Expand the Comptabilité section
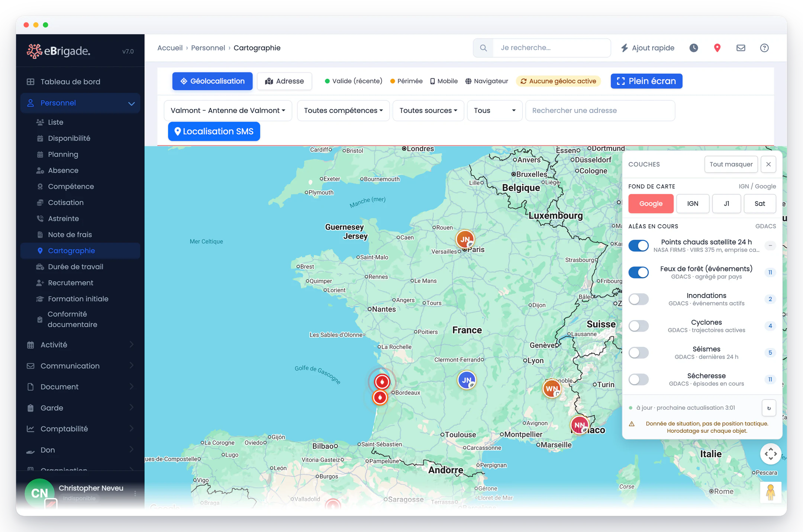This screenshot has width=803, height=532. (x=80, y=429)
